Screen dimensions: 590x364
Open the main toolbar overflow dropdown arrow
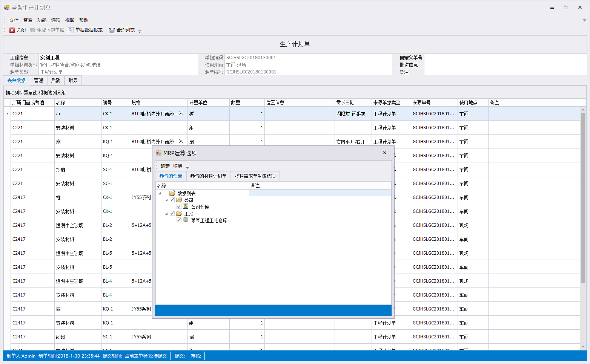(140, 31)
